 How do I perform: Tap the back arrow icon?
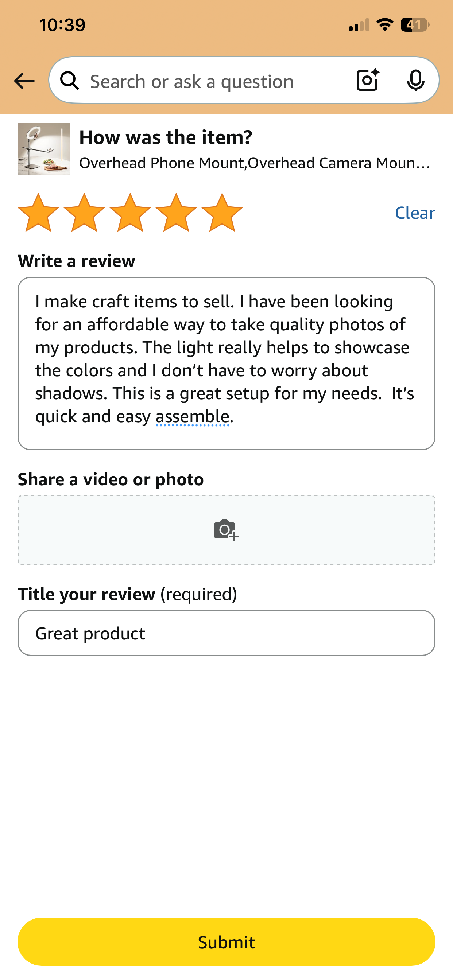(24, 81)
